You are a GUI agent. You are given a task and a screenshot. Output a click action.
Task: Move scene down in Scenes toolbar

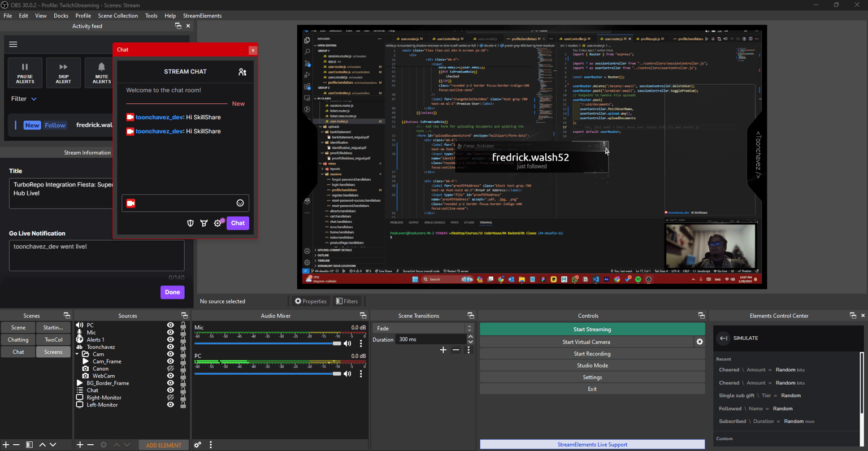pyautogui.click(x=53, y=445)
